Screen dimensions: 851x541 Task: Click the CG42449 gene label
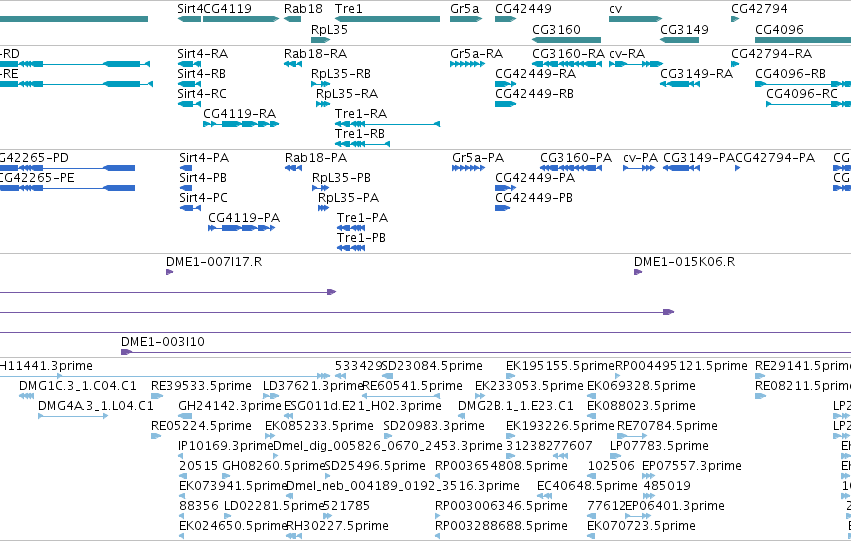pos(523,9)
